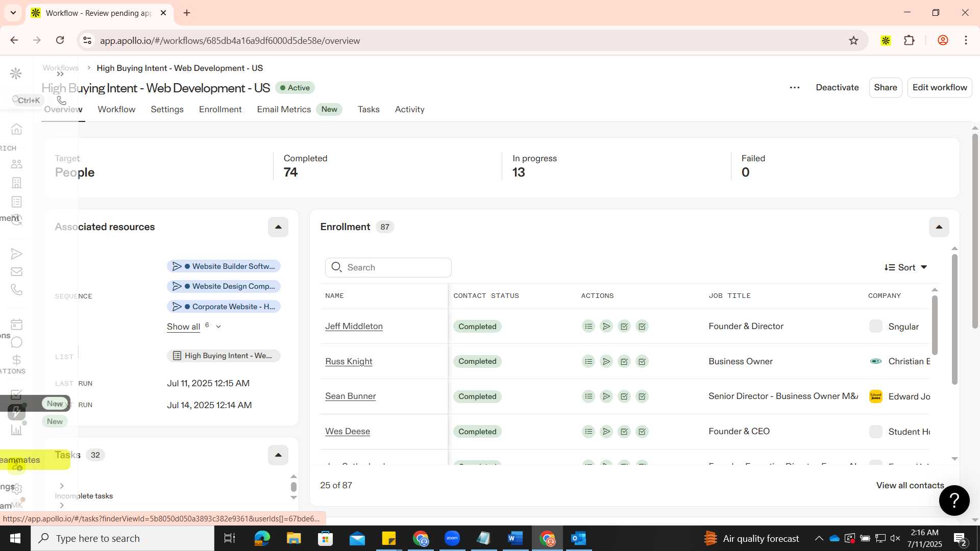Click the enrollment Search field
Viewport: 980px width, 551px height.
pyautogui.click(x=388, y=267)
